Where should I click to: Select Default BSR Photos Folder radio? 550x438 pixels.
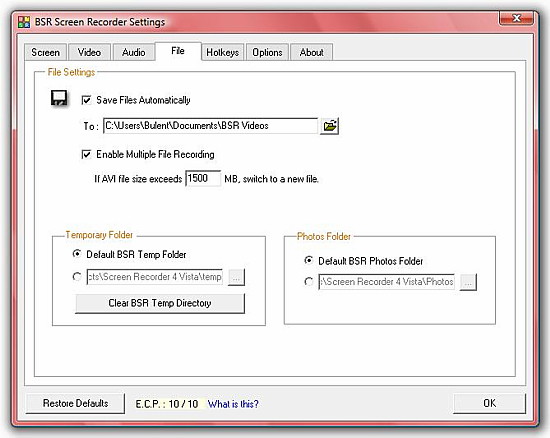pyautogui.click(x=309, y=260)
